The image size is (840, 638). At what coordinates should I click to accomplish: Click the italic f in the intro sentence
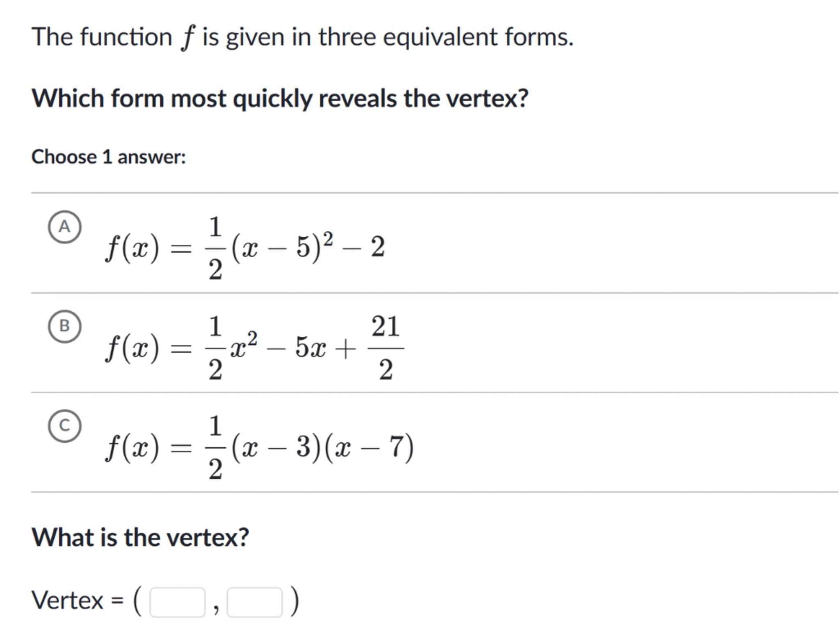[x=187, y=38]
